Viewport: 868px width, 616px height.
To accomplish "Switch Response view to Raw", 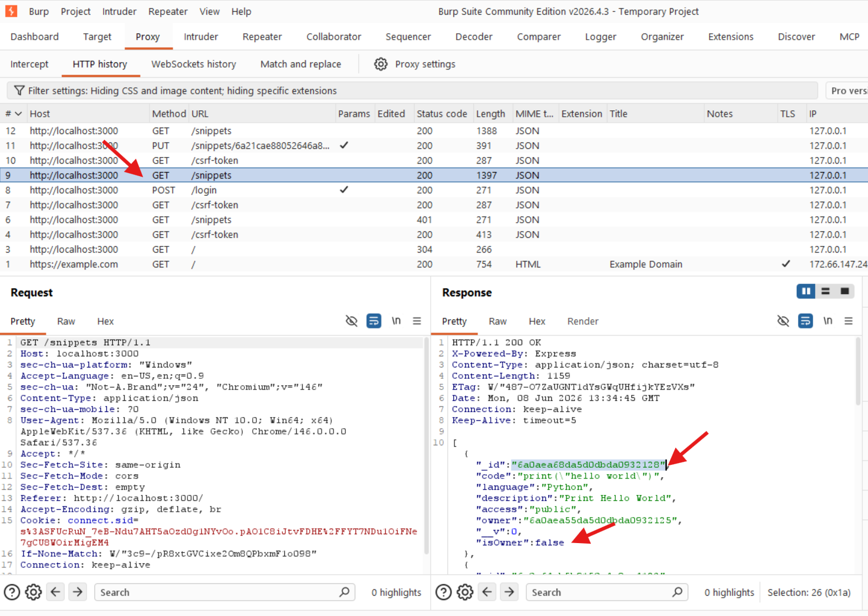I will coord(497,321).
